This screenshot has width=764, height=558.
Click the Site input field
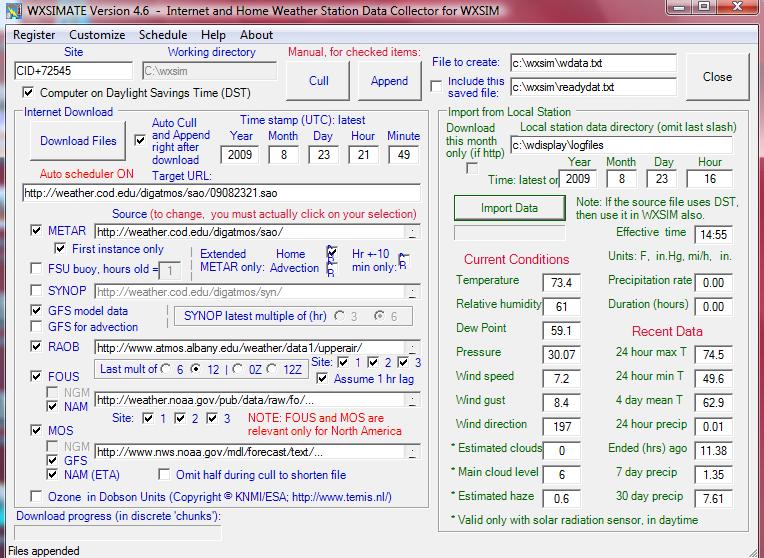(73, 71)
